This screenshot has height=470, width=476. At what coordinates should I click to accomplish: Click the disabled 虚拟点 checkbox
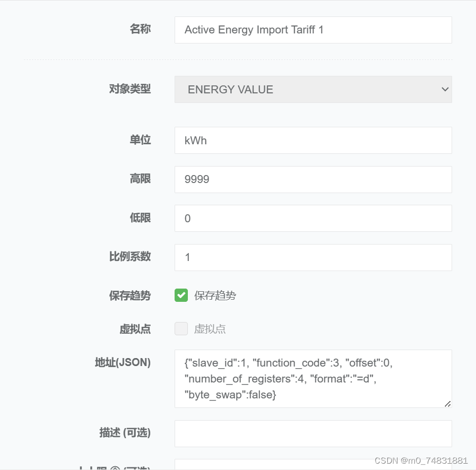[181, 329]
